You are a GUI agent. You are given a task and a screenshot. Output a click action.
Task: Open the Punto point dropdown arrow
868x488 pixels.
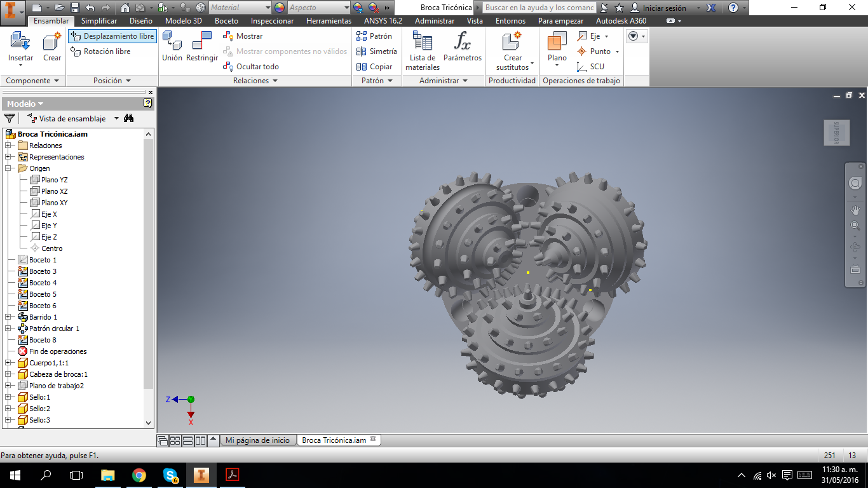pyautogui.click(x=617, y=51)
